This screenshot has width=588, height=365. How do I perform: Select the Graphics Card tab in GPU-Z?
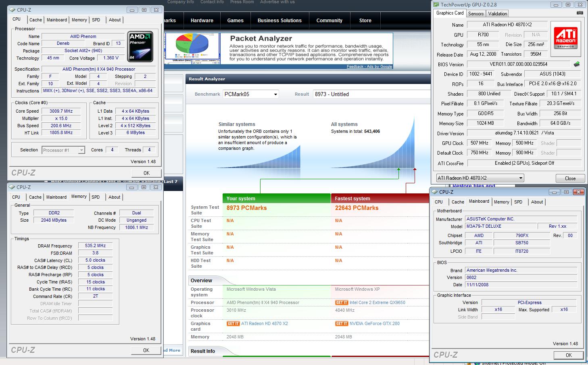click(x=450, y=13)
